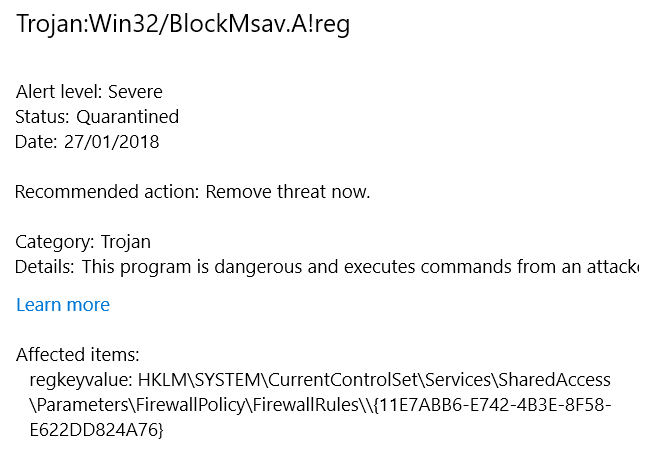Click the Trojan:Win32/BlockMsav.A!reg threat title

(x=183, y=26)
